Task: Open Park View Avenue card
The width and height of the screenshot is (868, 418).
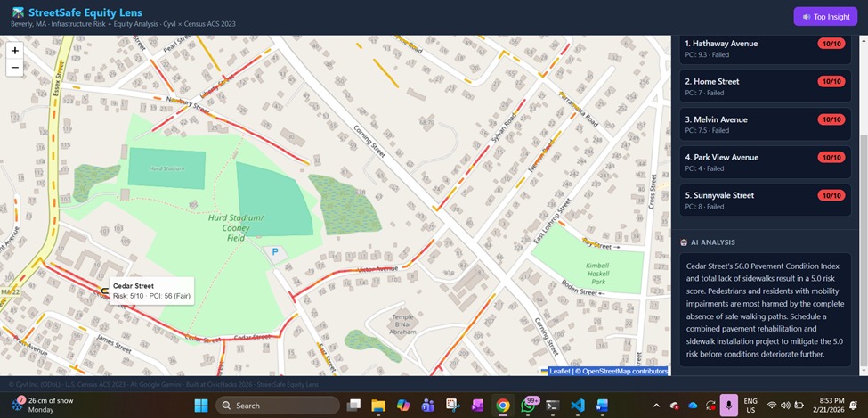Action: [x=765, y=162]
